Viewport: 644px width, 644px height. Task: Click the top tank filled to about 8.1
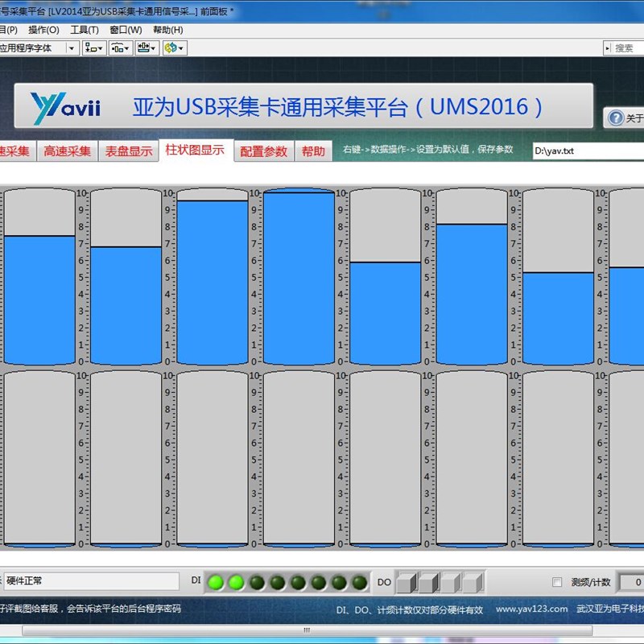click(x=472, y=276)
